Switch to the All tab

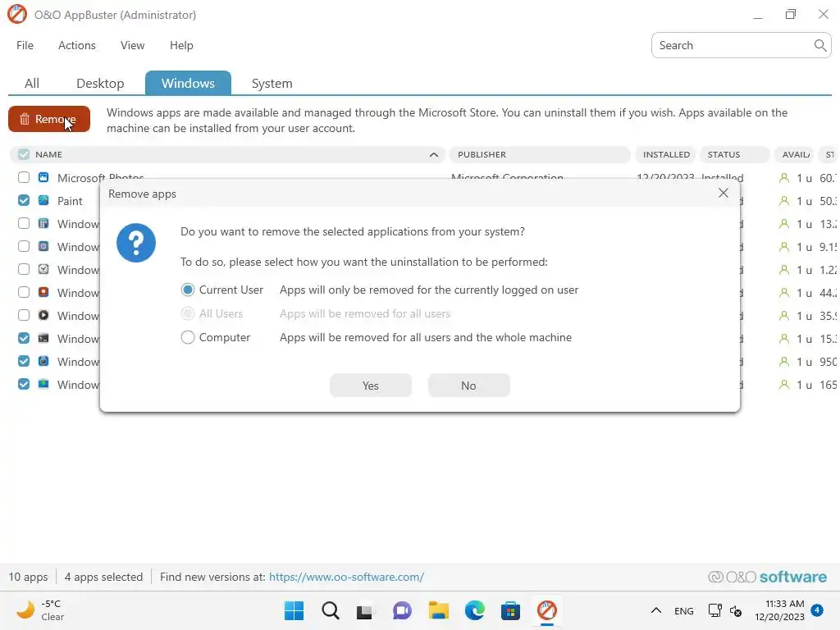click(32, 84)
